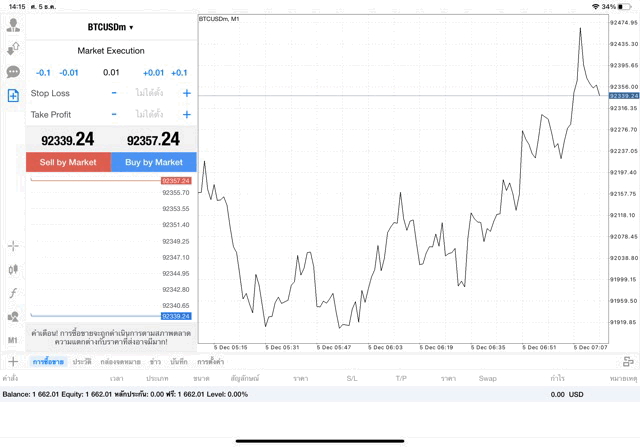Screen dimensions: 640x447
Task: Change the M1 timeframe button
Action: pos(13,340)
